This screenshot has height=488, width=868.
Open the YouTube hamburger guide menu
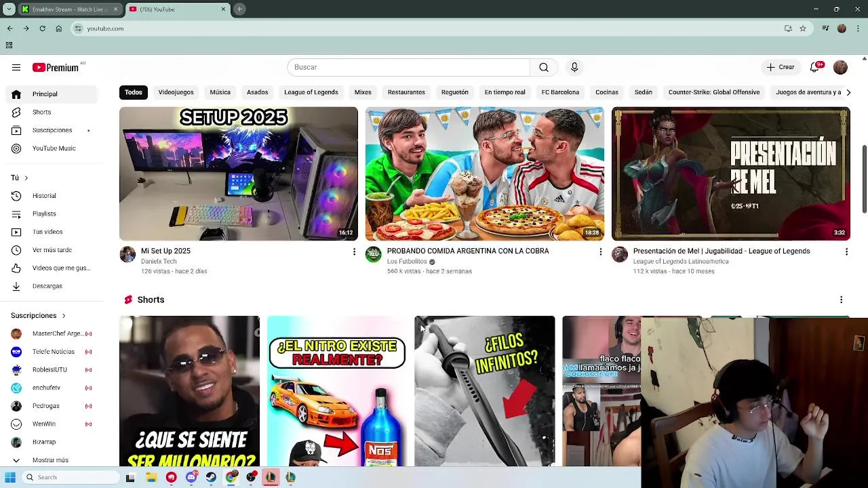click(x=16, y=67)
